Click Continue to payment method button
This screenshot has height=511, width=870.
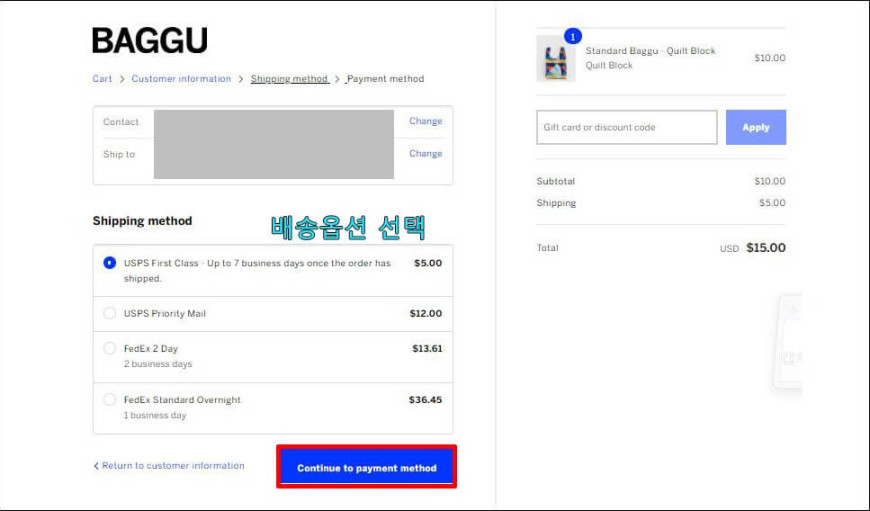367,467
